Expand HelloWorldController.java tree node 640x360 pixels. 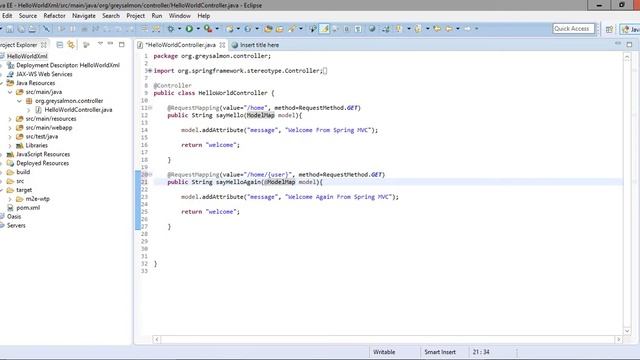[29, 110]
